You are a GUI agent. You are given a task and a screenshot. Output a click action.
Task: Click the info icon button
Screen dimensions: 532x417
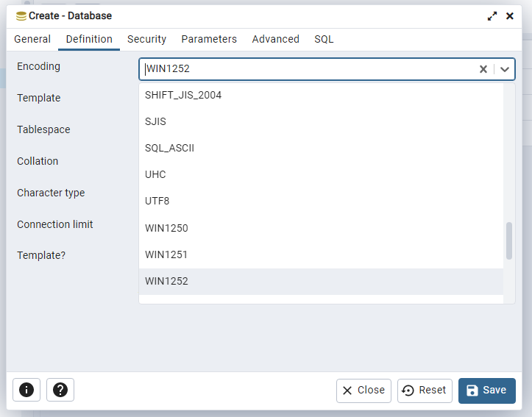[26, 390]
